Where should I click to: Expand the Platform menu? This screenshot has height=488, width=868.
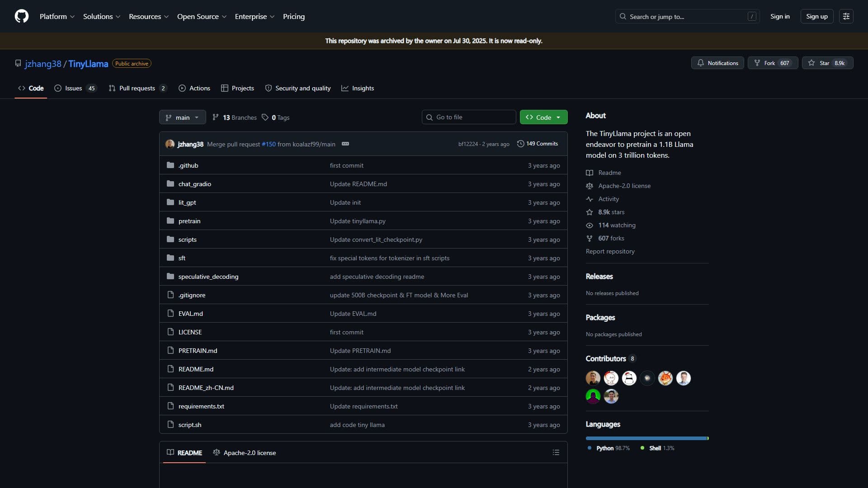57,16
